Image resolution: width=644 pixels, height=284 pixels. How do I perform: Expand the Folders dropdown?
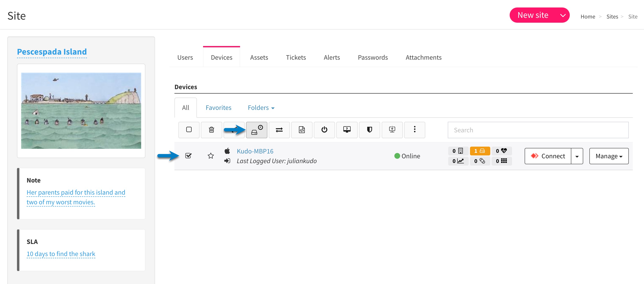click(261, 107)
